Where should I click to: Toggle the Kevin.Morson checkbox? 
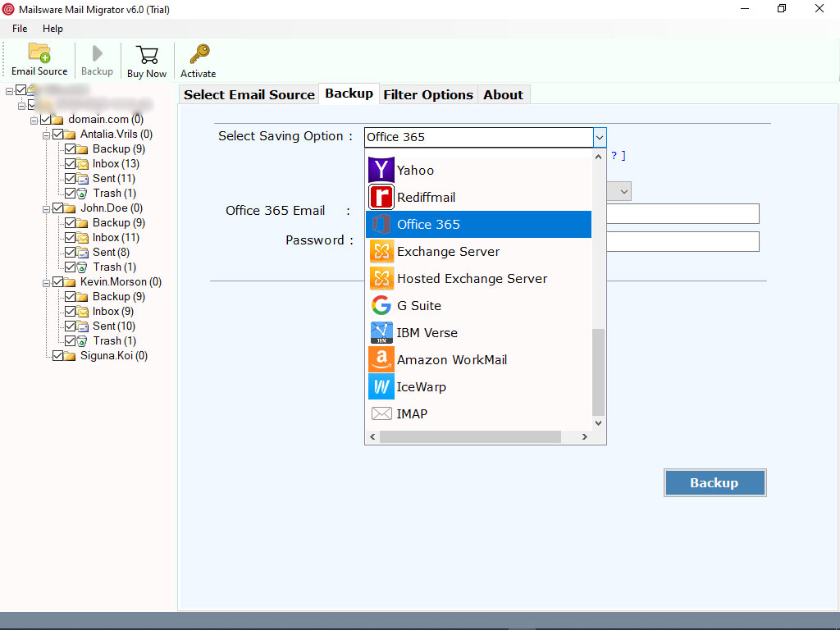point(58,282)
